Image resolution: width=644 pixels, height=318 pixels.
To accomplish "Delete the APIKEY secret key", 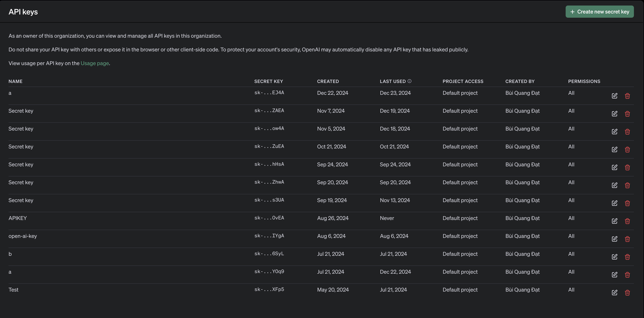I will tap(627, 221).
